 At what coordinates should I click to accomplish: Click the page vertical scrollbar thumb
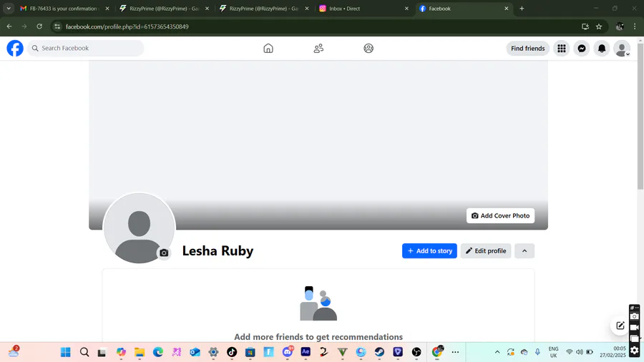pyautogui.click(x=640, y=117)
